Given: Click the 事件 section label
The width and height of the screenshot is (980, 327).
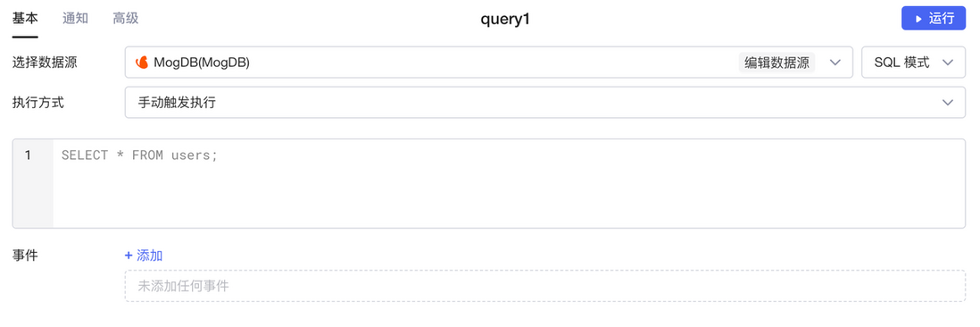Looking at the screenshot, I should tap(25, 256).
